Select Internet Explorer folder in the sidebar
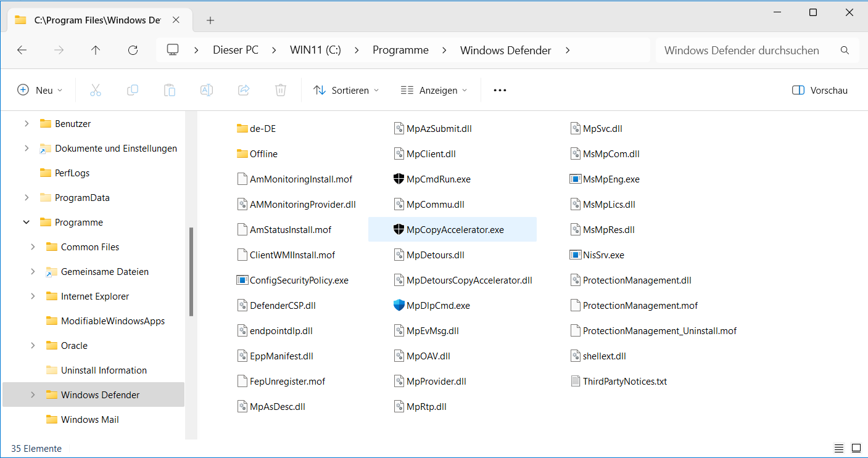Screen dimensions: 868x458 coord(94,296)
